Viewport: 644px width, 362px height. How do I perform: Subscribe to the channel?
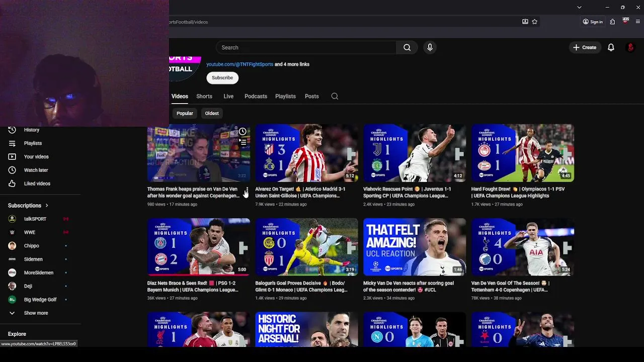point(222,77)
